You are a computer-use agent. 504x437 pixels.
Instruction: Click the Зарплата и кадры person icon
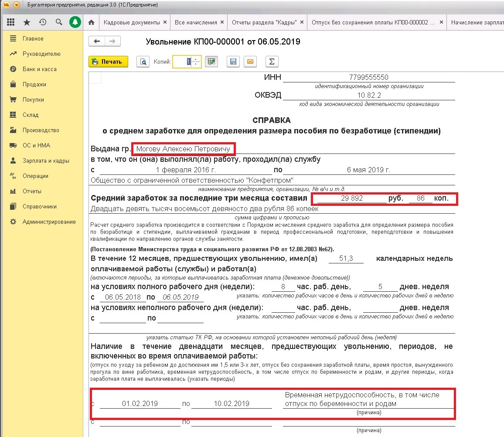point(13,161)
